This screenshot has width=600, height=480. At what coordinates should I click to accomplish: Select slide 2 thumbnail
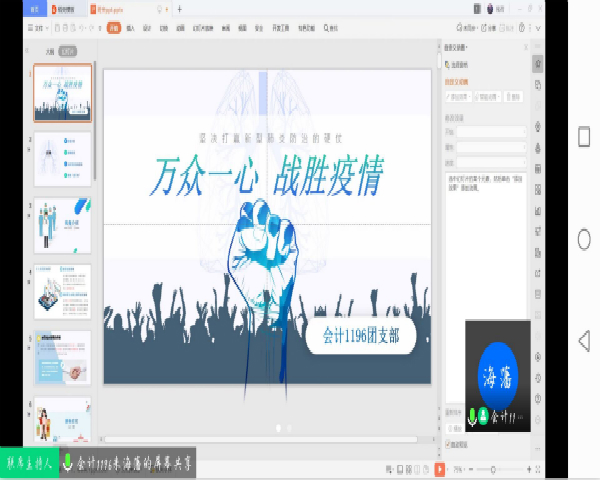pos(63,159)
